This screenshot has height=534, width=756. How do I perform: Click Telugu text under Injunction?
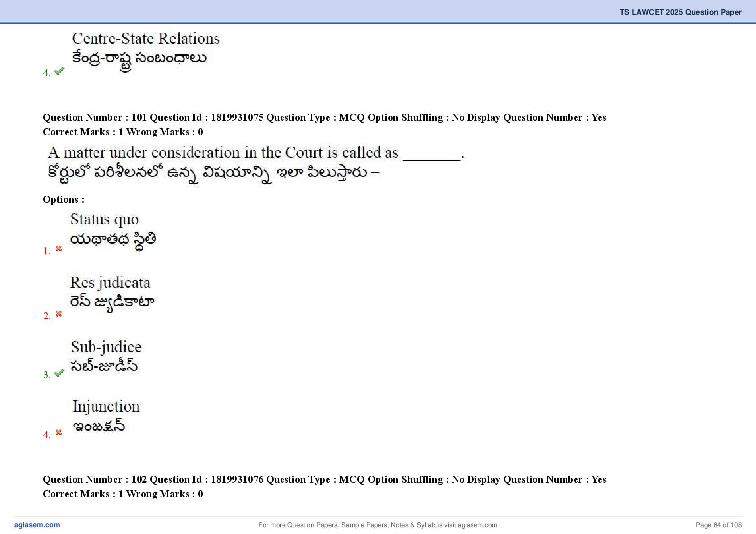pos(99,426)
